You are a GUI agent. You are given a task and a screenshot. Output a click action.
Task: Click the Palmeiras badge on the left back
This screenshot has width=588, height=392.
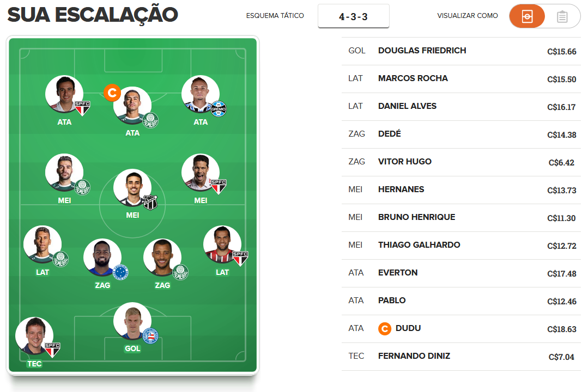(60, 259)
